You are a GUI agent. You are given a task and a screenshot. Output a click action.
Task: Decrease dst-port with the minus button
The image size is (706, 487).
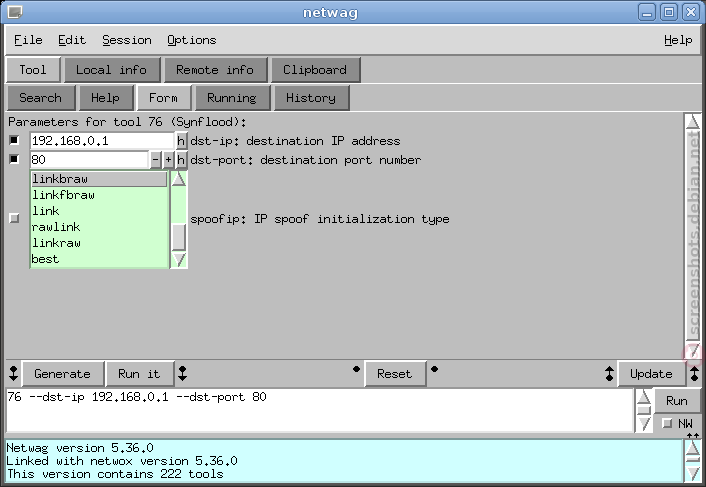[x=155, y=160]
